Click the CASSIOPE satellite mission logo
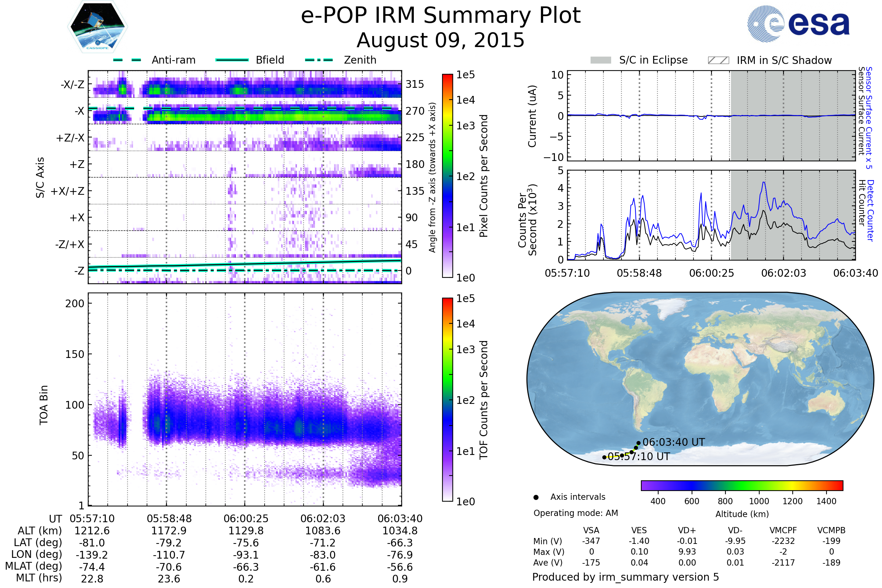The height and width of the screenshot is (588, 882). [97, 27]
